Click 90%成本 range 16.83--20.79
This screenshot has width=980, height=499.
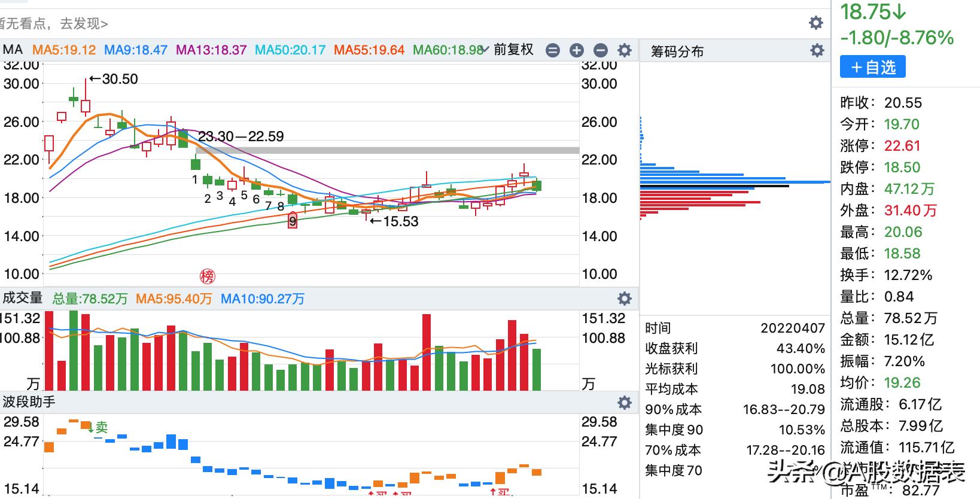(784, 409)
